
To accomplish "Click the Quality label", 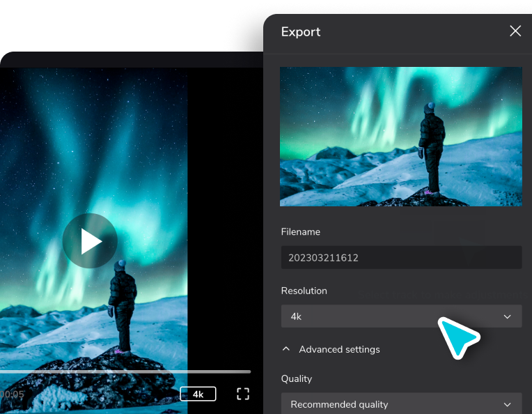I will click(297, 378).
